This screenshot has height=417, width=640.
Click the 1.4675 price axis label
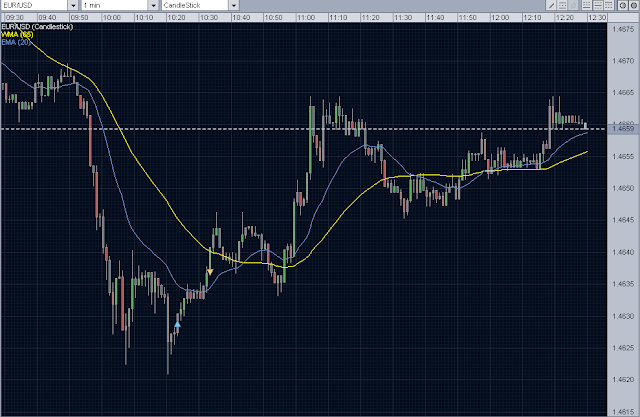[x=623, y=29]
